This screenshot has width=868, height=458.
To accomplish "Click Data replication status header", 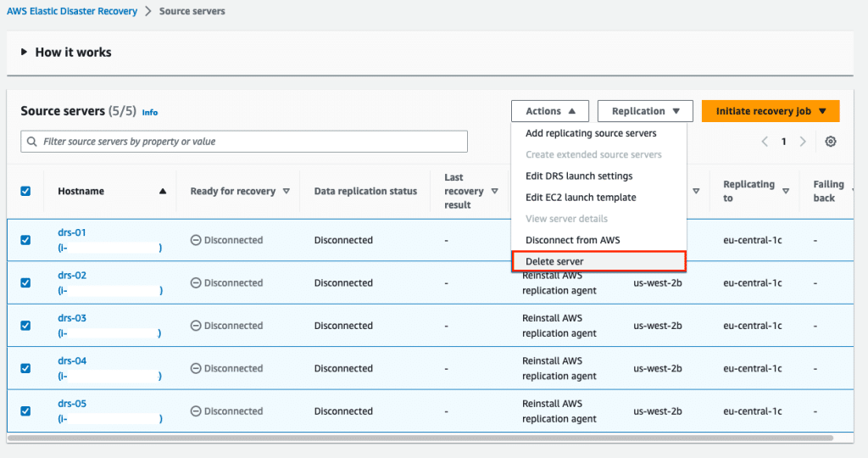I will 365,191.
